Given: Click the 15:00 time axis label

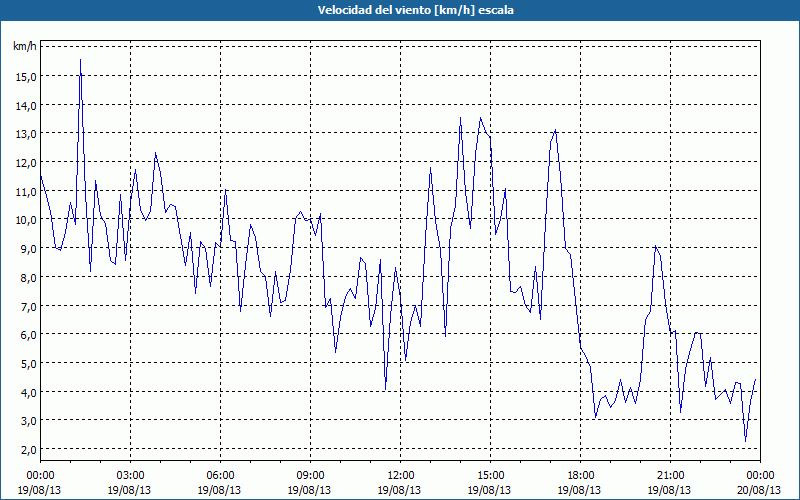Looking at the screenshot, I should 490,476.
